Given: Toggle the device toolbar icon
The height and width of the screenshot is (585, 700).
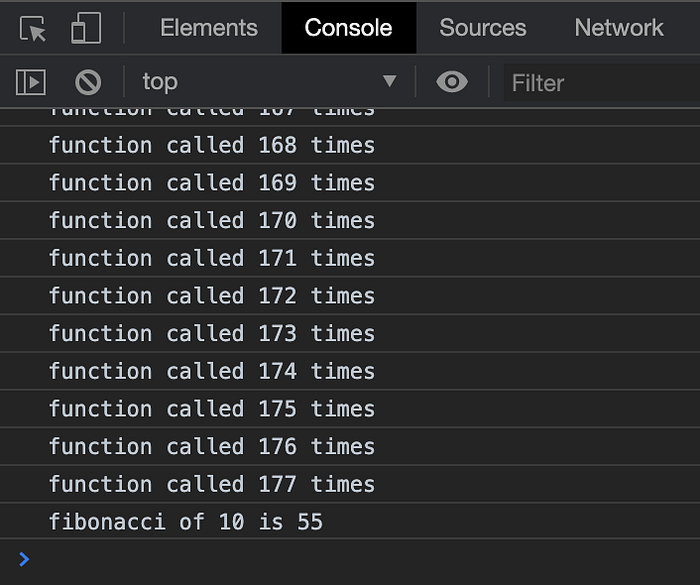Looking at the screenshot, I should coord(86,28).
